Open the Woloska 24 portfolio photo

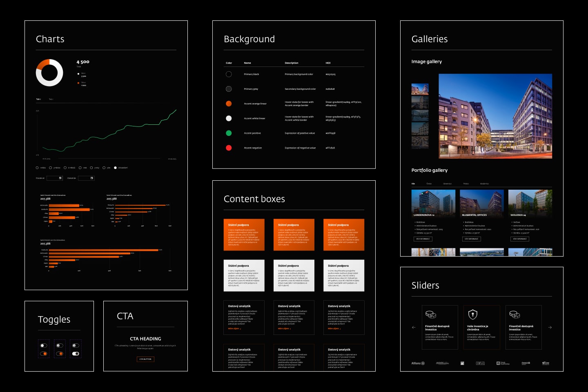530,203
